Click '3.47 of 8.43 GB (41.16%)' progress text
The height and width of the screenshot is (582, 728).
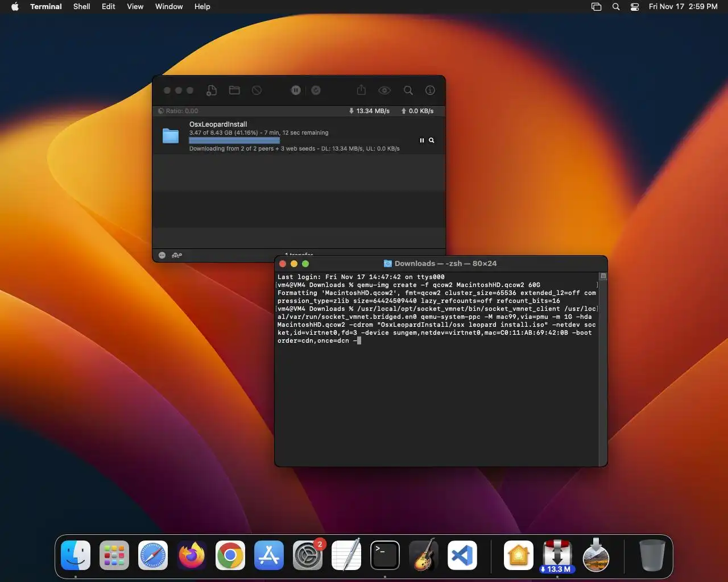224,132
